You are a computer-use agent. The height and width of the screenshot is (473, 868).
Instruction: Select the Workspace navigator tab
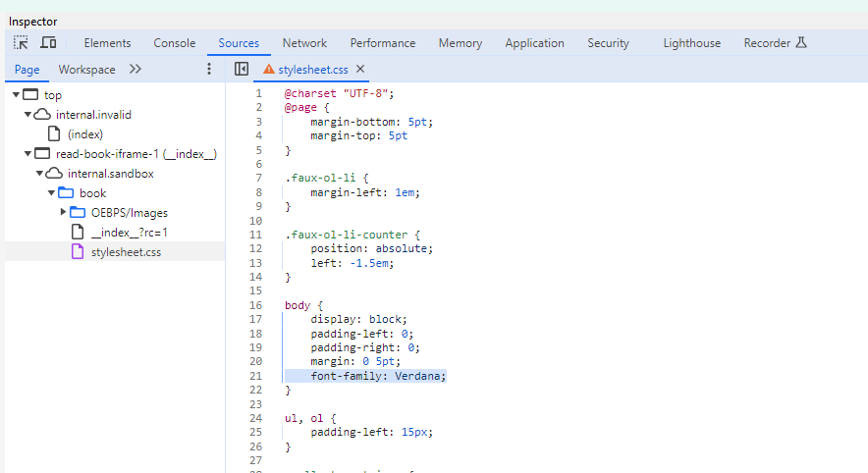click(x=86, y=70)
